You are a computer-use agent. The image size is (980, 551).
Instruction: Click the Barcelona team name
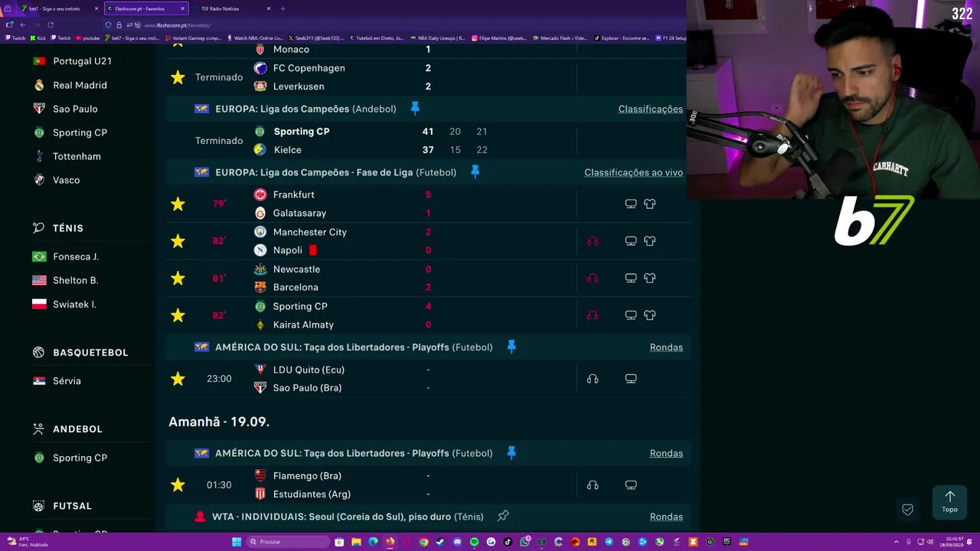click(x=296, y=287)
